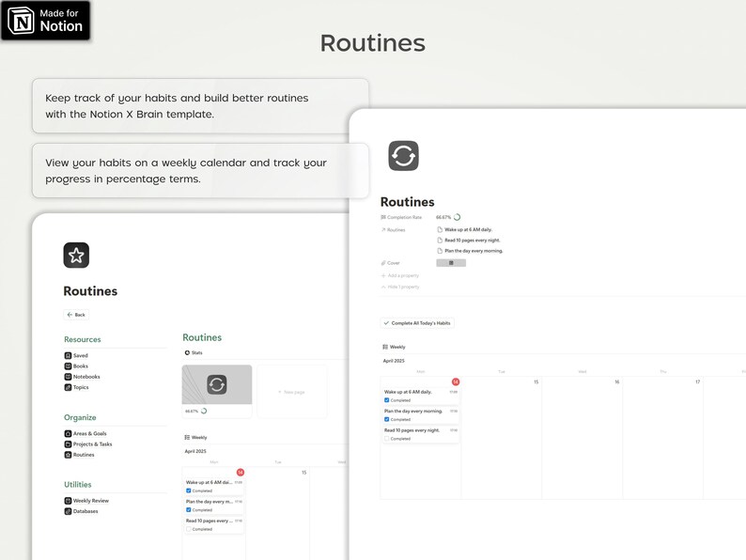Select the Stats view tab
Viewport: 746px width, 560px height.
[194, 352]
